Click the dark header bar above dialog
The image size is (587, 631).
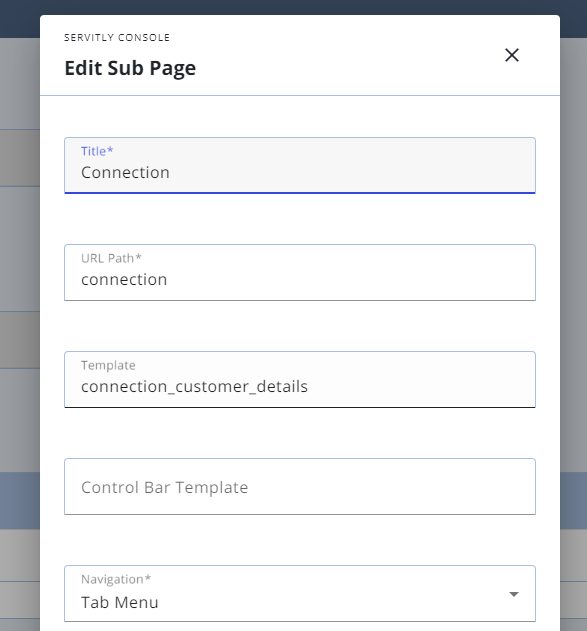(293, 7)
